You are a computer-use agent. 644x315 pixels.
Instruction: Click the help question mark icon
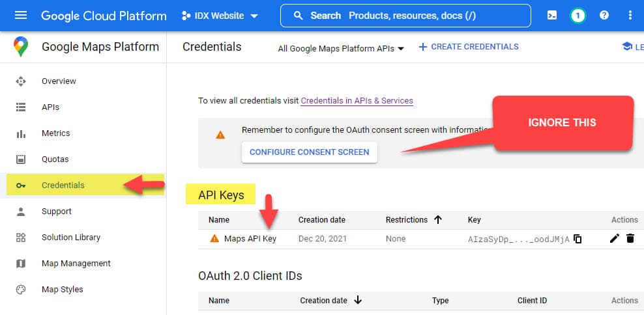point(604,15)
